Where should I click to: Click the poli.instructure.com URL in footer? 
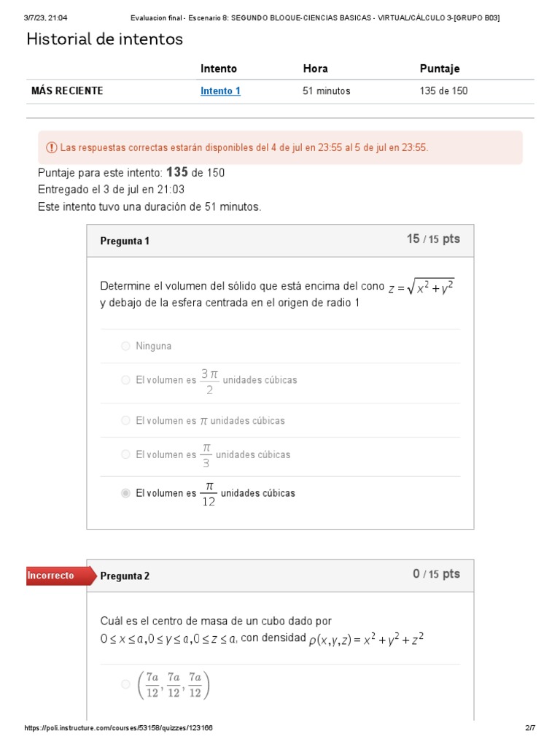pyautogui.click(x=119, y=728)
